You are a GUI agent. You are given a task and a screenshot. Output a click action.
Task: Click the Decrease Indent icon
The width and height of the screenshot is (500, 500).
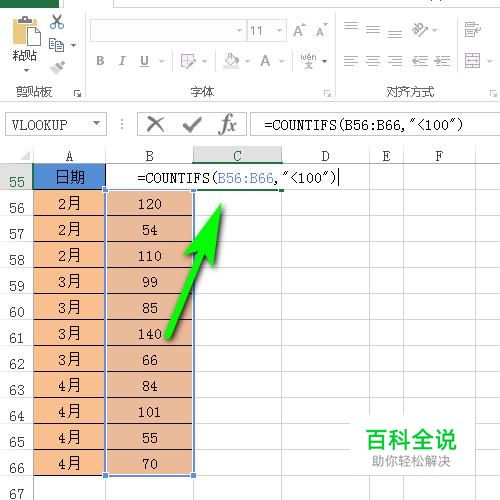tap(420, 61)
